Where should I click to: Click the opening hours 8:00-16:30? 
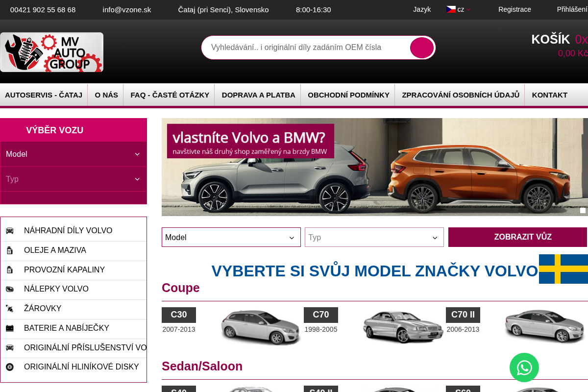pyautogui.click(x=314, y=10)
